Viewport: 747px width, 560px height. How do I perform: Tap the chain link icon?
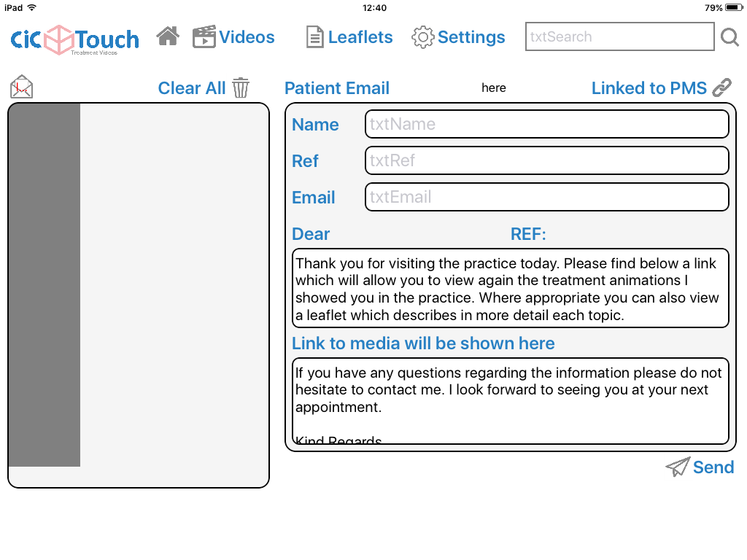[x=721, y=87]
